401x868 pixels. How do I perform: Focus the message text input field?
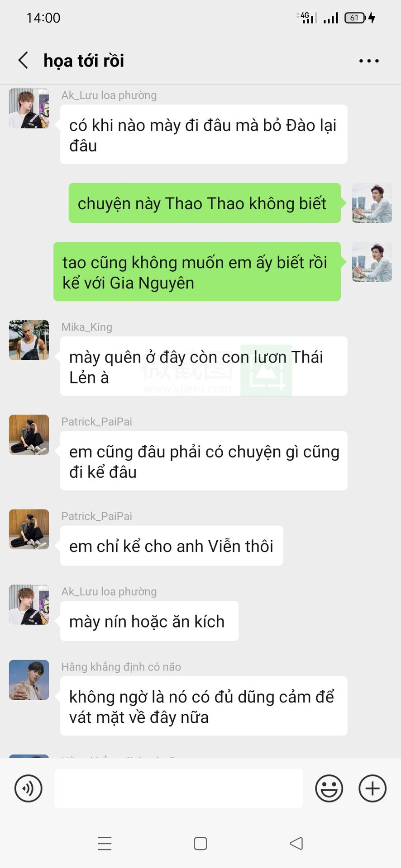179,788
